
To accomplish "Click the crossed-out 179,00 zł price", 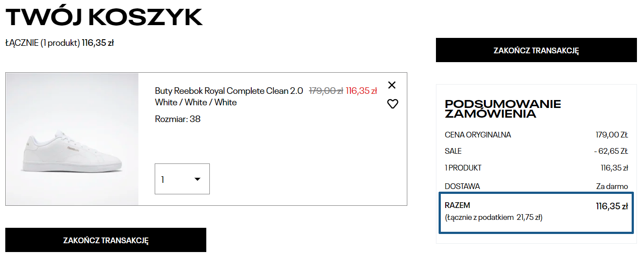I will 326,91.
